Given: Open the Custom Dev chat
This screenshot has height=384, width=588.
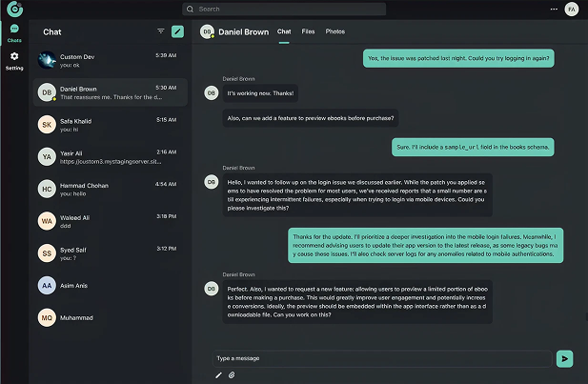Looking at the screenshot, I should coord(107,59).
